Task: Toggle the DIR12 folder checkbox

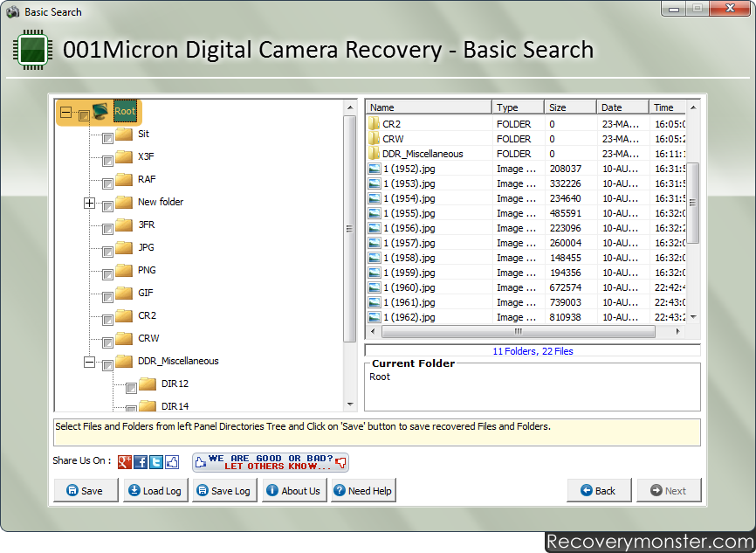Action: point(131,388)
